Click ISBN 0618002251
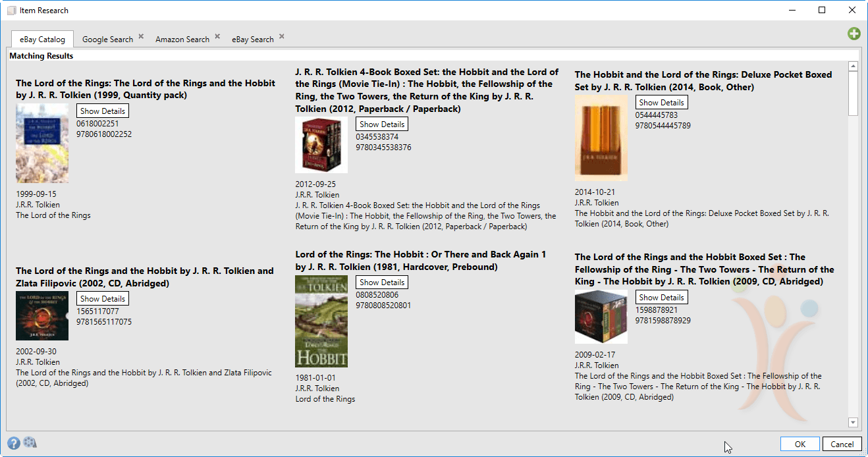This screenshot has width=868, height=457. click(97, 124)
